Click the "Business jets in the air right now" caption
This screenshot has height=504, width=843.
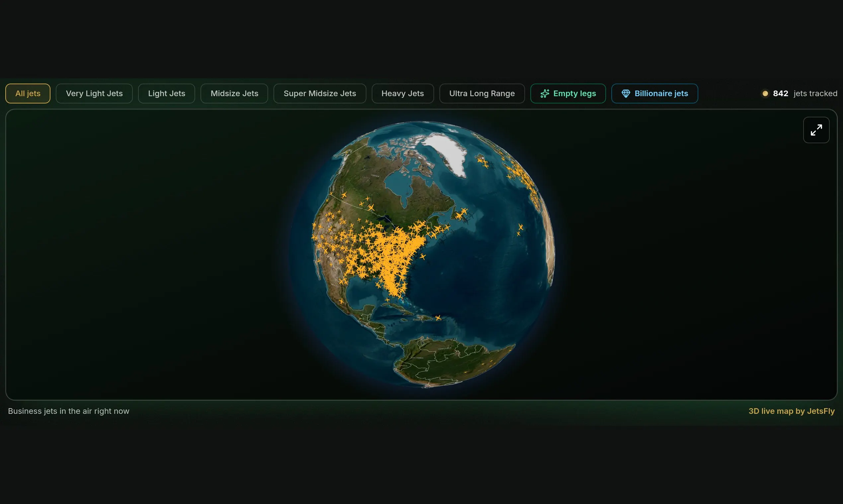pyautogui.click(x=69, y=411)
